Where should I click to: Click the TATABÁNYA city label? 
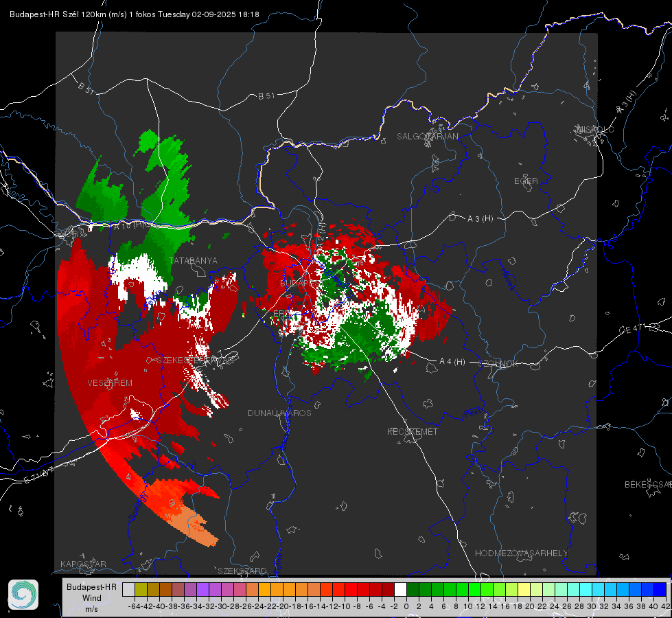193,260
